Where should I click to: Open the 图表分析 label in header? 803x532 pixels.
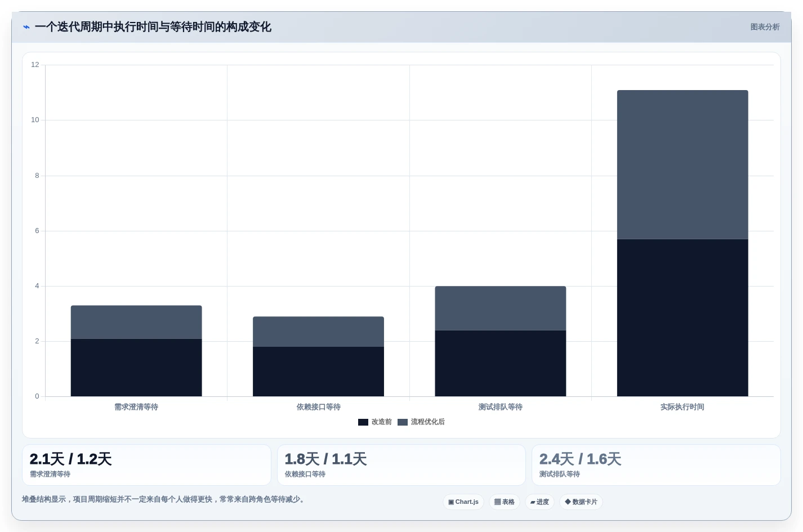click(x=765, y=27)
